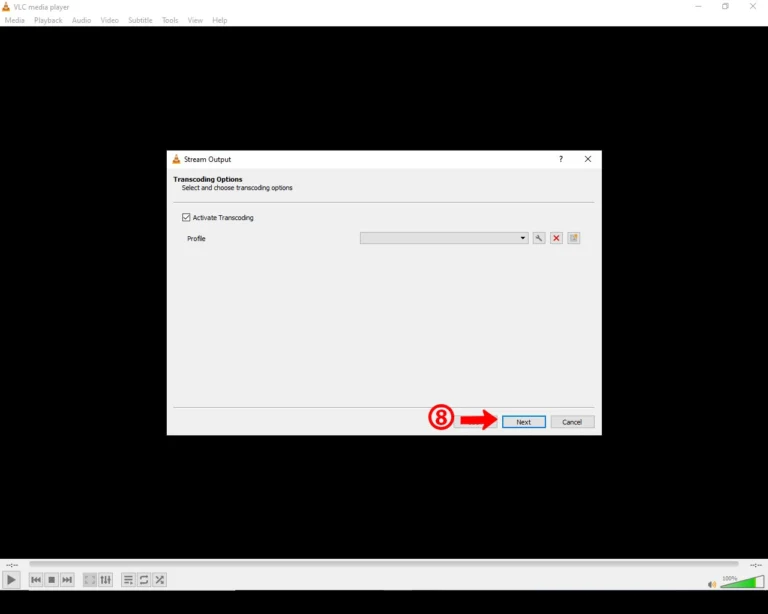
Task: Toggle random shuffle playback
Action: pos(159,580)
